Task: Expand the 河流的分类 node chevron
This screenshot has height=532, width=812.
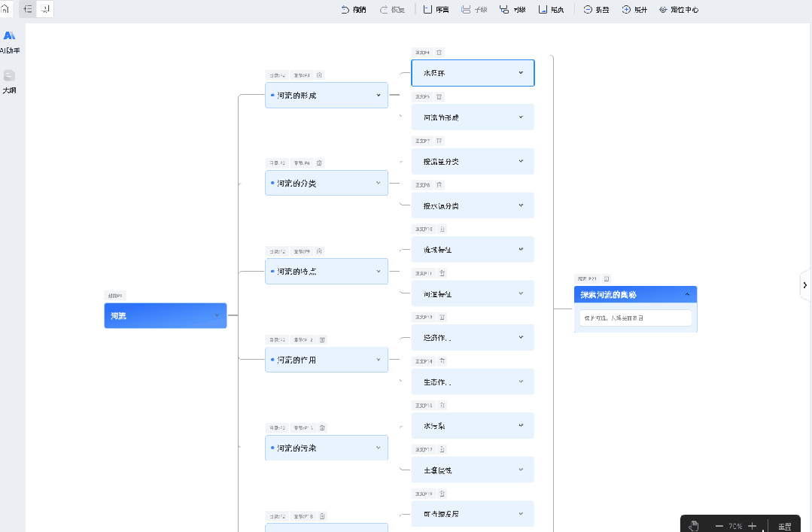Action: pos(379,183)
